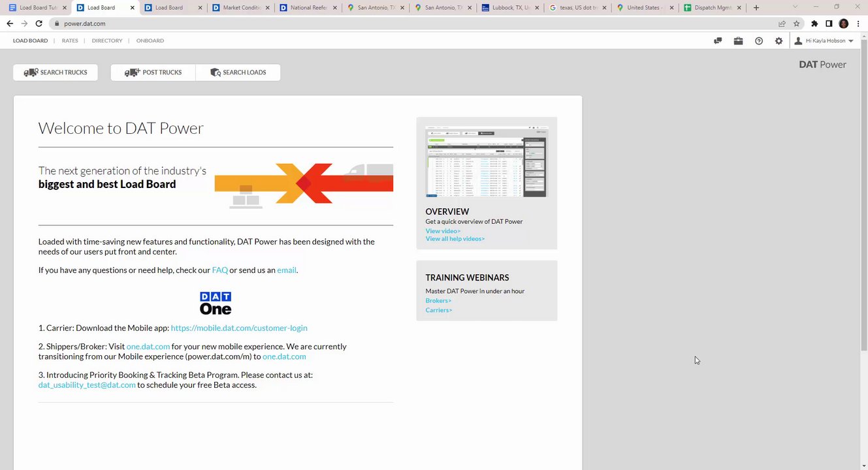Open the settings gear icon in DAT header
This screenshot has width=868, height=470.
pos(779,40)
